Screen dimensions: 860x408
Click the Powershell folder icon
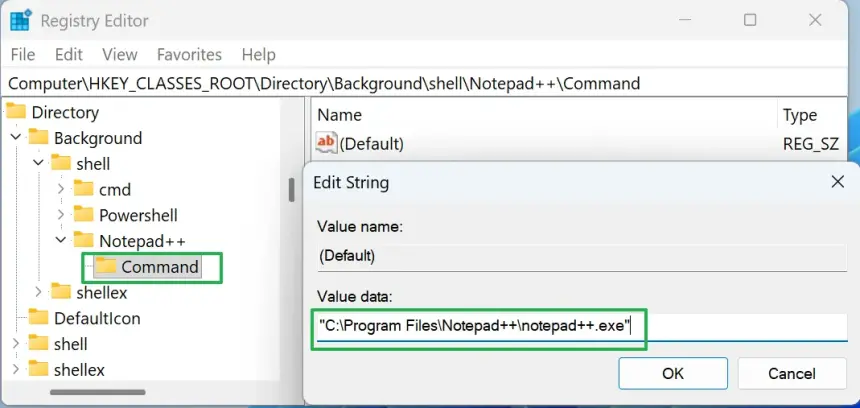83,215
